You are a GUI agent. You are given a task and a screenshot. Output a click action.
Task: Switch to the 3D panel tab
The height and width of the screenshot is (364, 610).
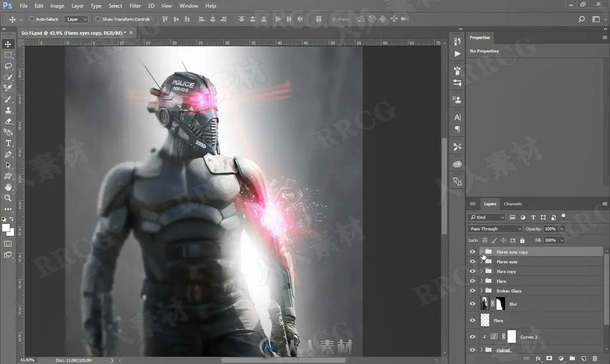tap(472, 204)
